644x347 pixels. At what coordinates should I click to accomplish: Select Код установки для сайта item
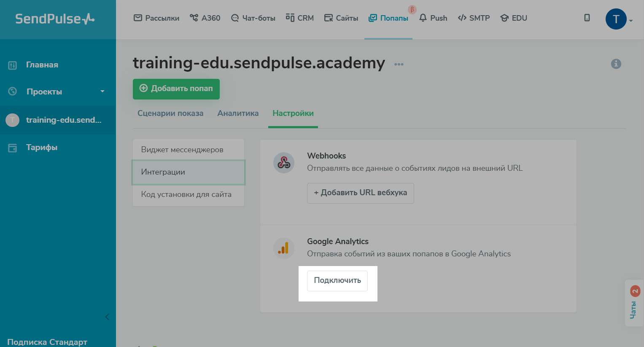coord(189,194)
